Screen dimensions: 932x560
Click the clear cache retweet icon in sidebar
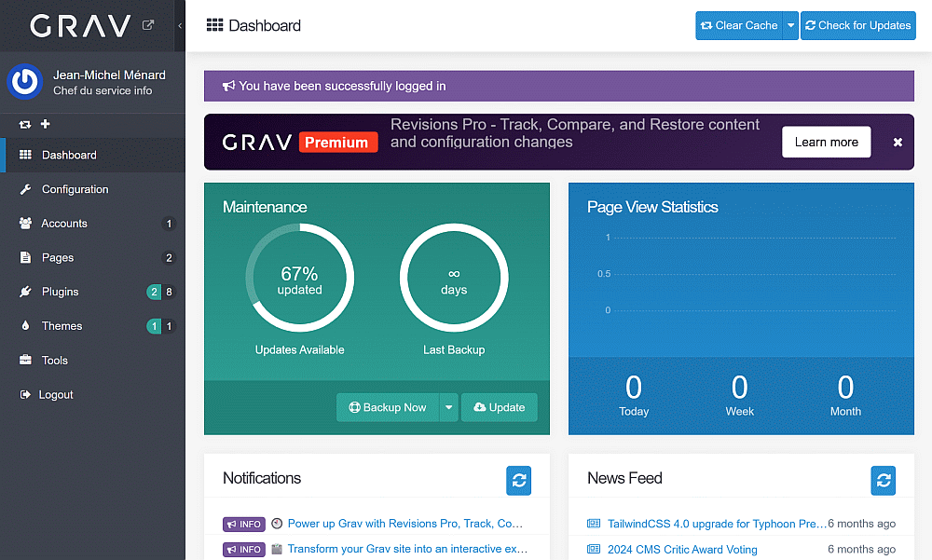(x=24, y=125)
